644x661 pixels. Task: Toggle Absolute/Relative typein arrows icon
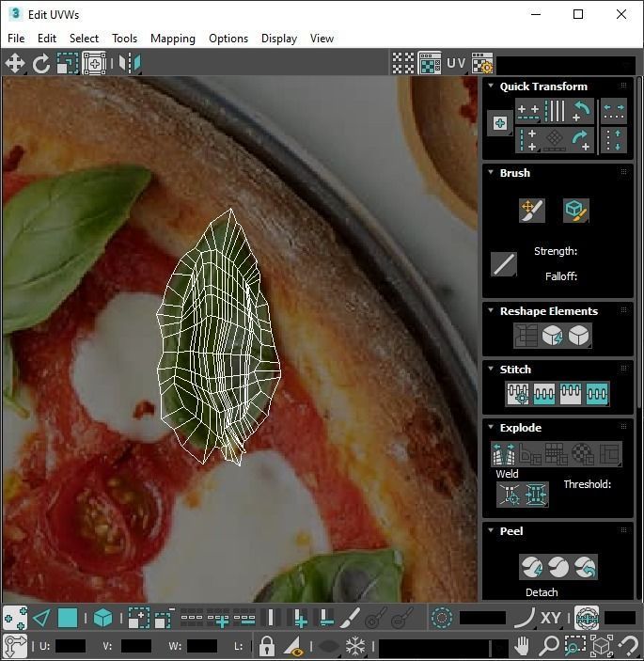point(15,645)
